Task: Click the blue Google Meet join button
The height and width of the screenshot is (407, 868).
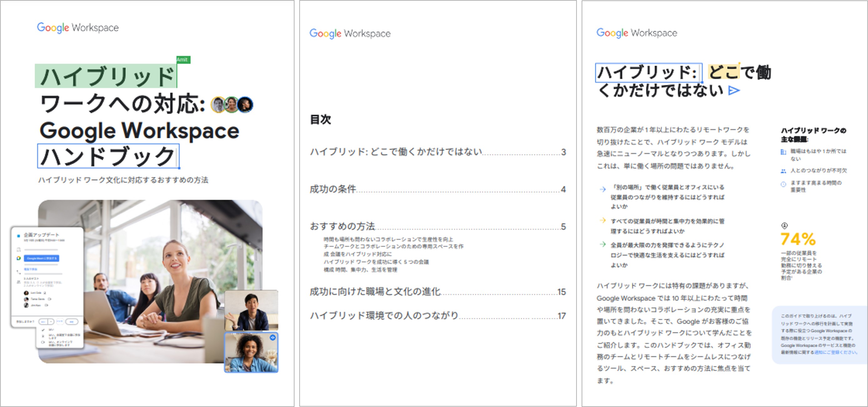Action: [x=42, y=258]
